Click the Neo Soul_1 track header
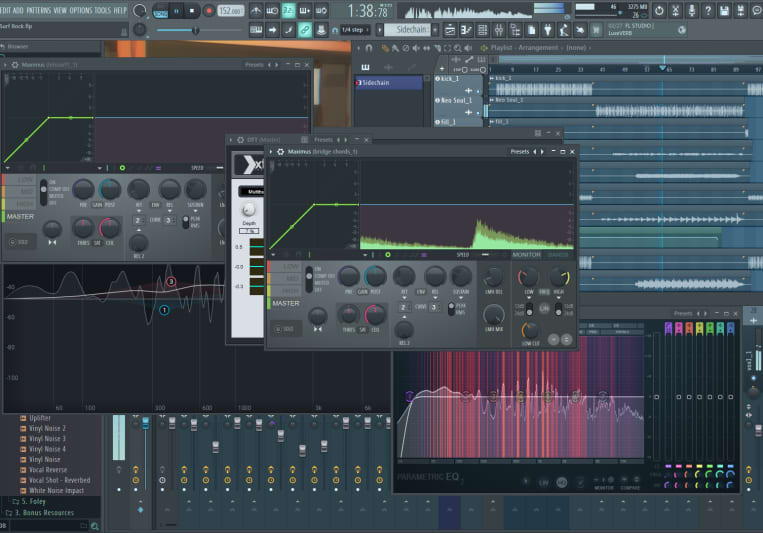 point(457,106)
